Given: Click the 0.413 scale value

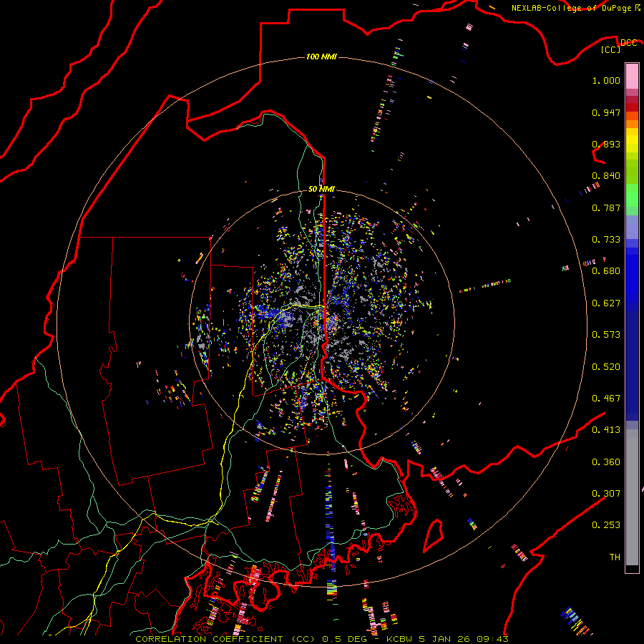Looking at the screenshot, I should click(x=606, y=430).
